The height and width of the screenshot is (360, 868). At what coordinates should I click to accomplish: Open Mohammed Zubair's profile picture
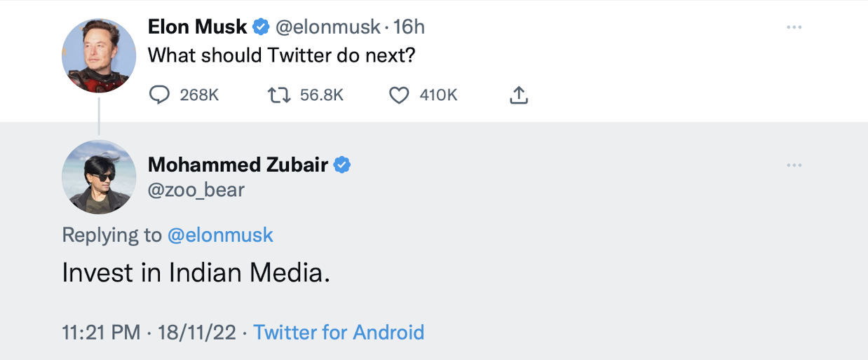pos(99,176)
